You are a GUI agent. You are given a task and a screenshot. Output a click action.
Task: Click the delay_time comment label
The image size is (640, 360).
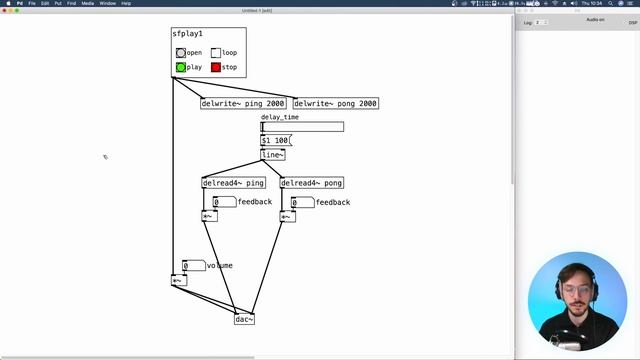(x=280, y=117)
